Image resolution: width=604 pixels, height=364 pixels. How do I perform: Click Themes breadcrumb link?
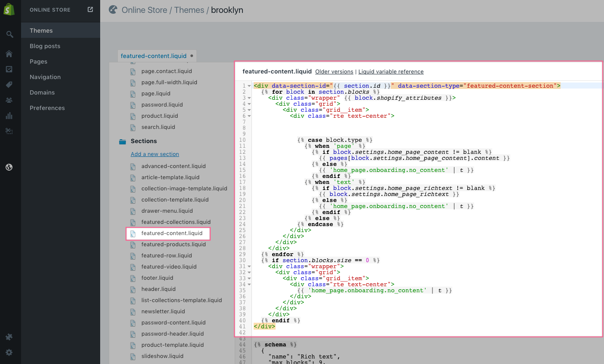click(x=189, y=10)
